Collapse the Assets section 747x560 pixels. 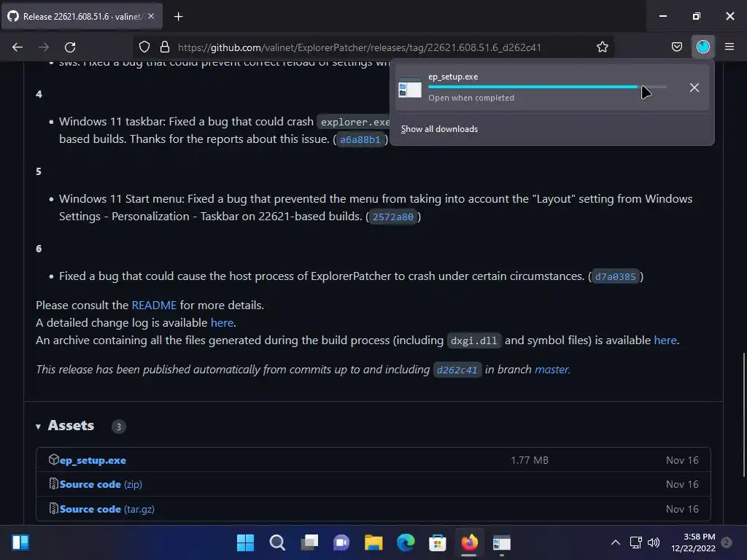(38, 427)
